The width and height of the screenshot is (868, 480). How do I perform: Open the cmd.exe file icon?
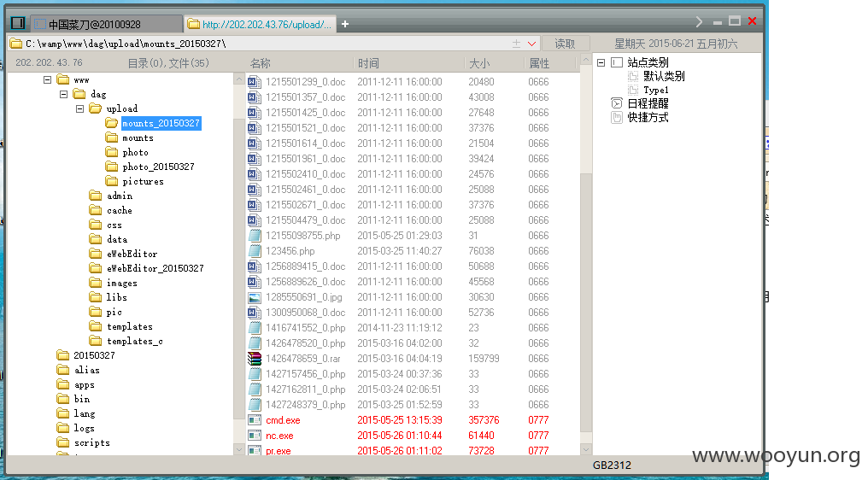point(254,420)
